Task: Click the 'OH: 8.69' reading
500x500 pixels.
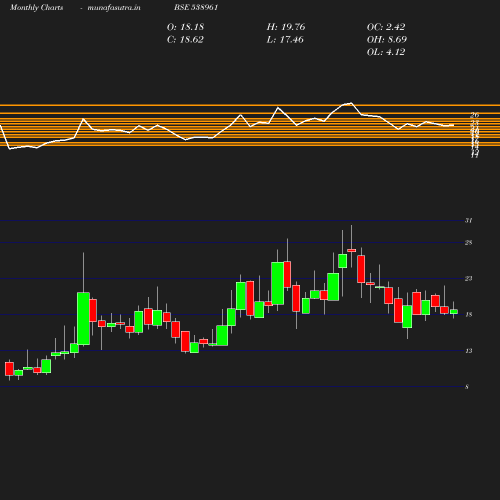Action: (387, 40)
